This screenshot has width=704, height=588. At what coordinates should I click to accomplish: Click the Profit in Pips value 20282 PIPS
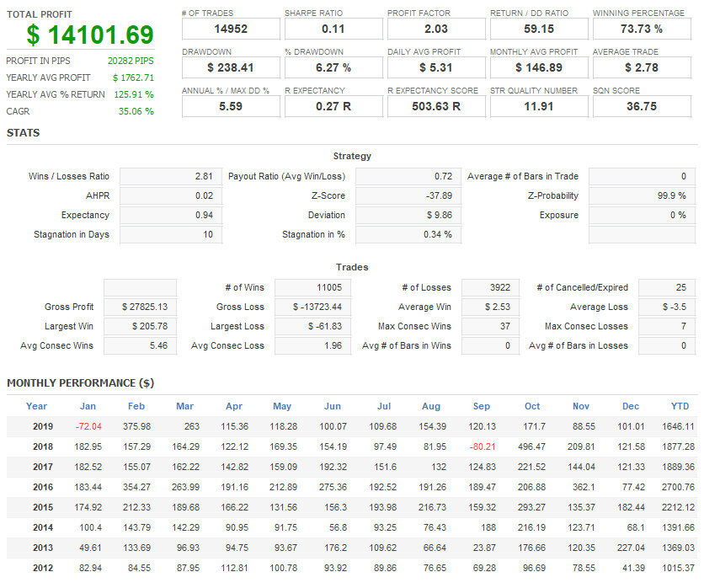click(131, 61)
